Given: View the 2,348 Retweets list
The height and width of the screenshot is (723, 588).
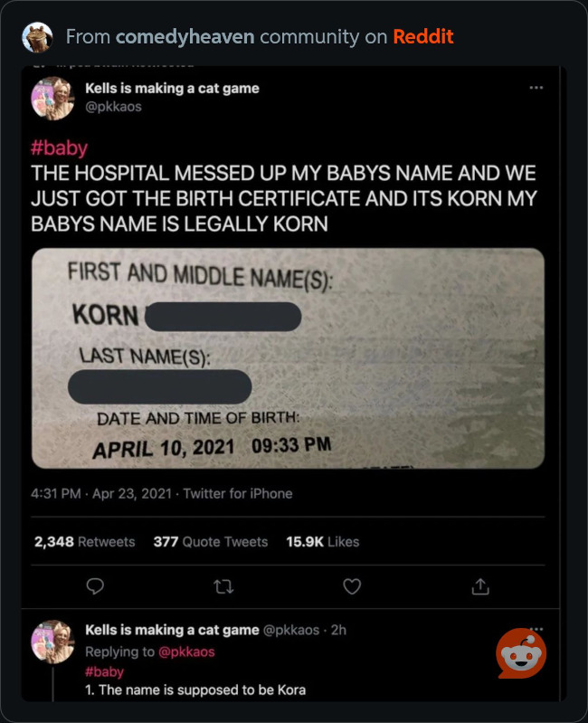Looking at the screenshot, I should [84, 541].
